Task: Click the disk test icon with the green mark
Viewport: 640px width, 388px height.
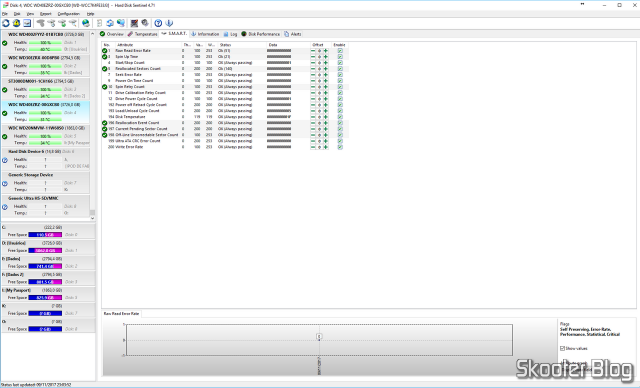Action: [62, 23]
